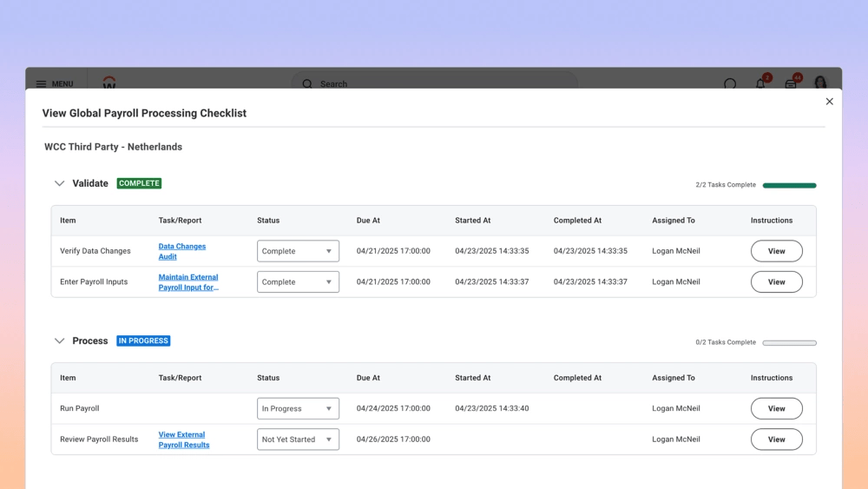
Task: Open the notifications bell icon
Action: point(760,83)
